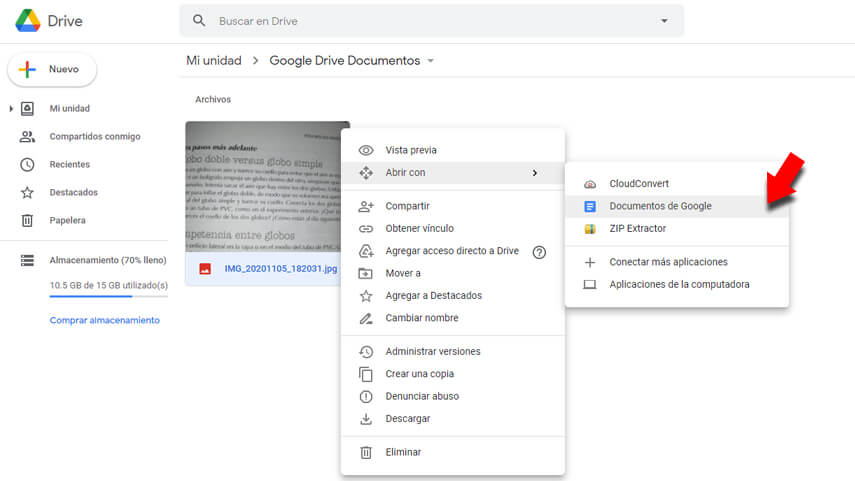The width and height of the screenshot is (855, 481).
Task: Click the Recientes clock icon
Action: tap(28, 164)
